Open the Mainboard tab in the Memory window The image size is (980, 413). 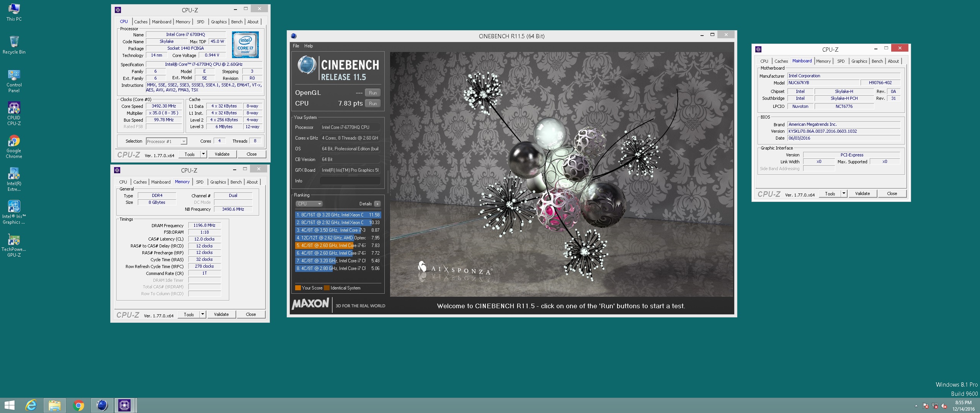click(x=161, y=182)
